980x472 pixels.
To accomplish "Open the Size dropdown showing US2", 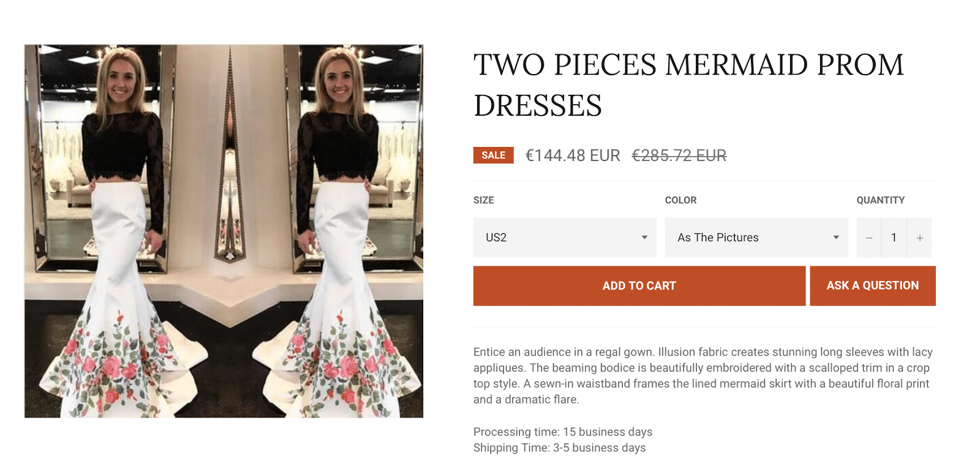I will click(564, 238).
